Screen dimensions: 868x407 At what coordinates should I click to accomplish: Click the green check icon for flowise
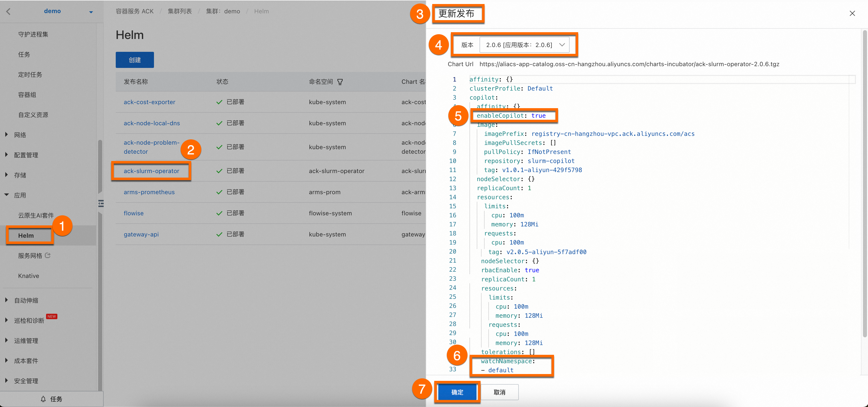[x=219, y=213]
